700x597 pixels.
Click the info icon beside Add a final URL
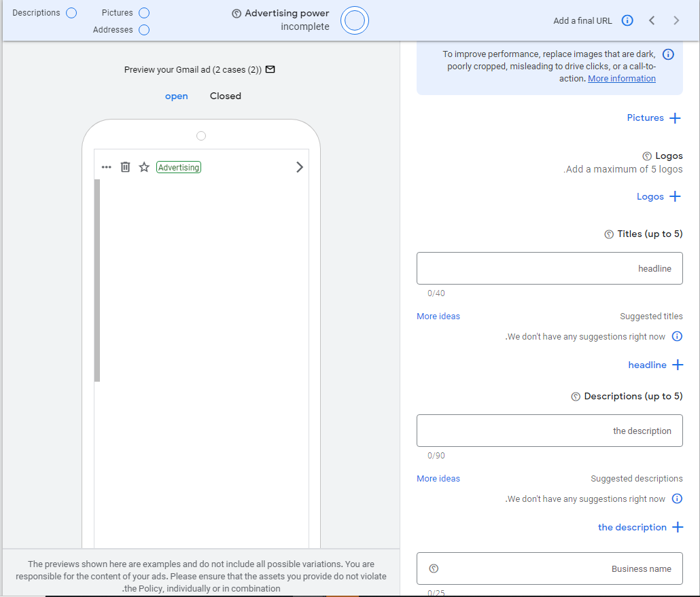tap(627, 20)
